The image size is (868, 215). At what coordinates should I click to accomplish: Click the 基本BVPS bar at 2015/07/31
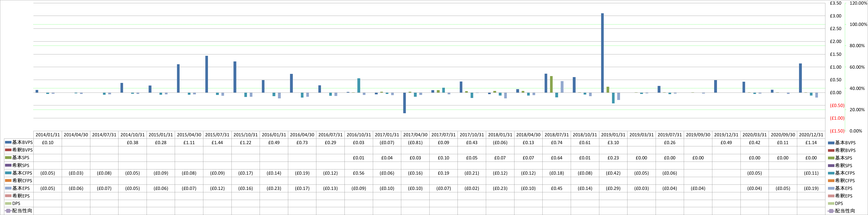[x=207, y=74]
